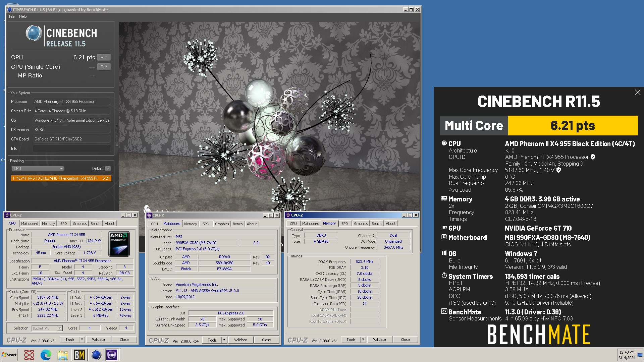Open Tools dropdown arrow in CPU tab window
Viewport: 644px width, 362px height.
82,340
